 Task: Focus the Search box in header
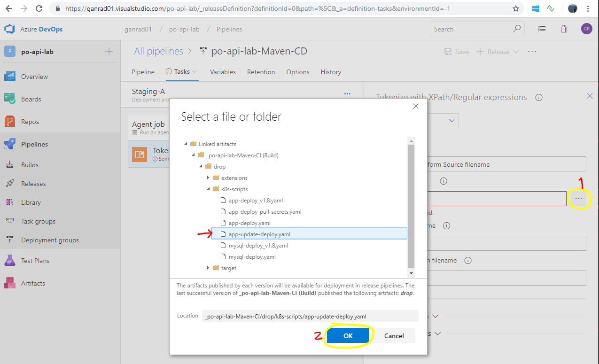[x=477, y=29]
